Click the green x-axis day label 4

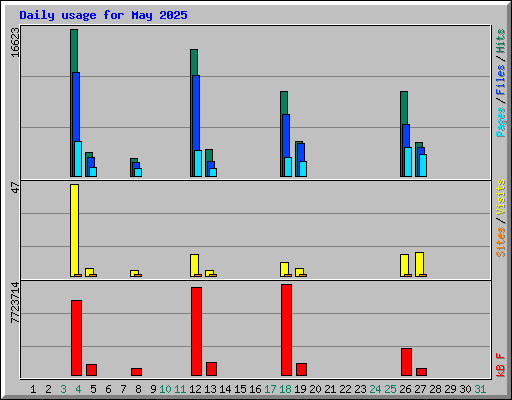78,389
